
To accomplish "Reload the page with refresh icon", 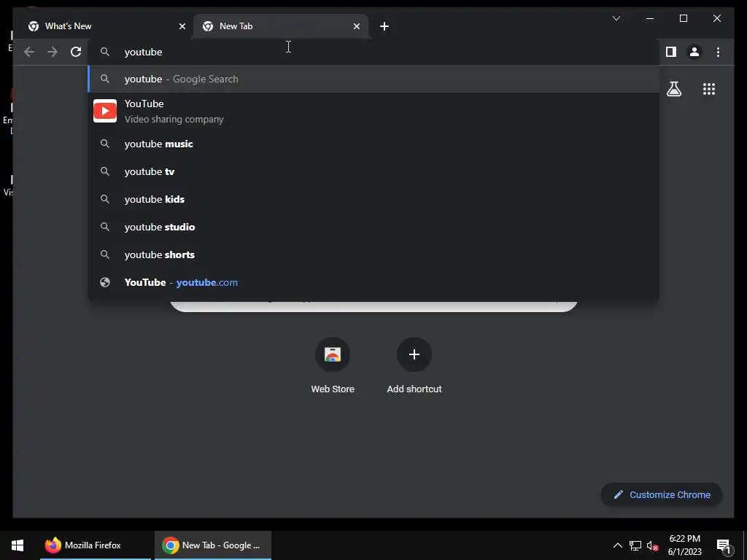I will click(76, 52).
